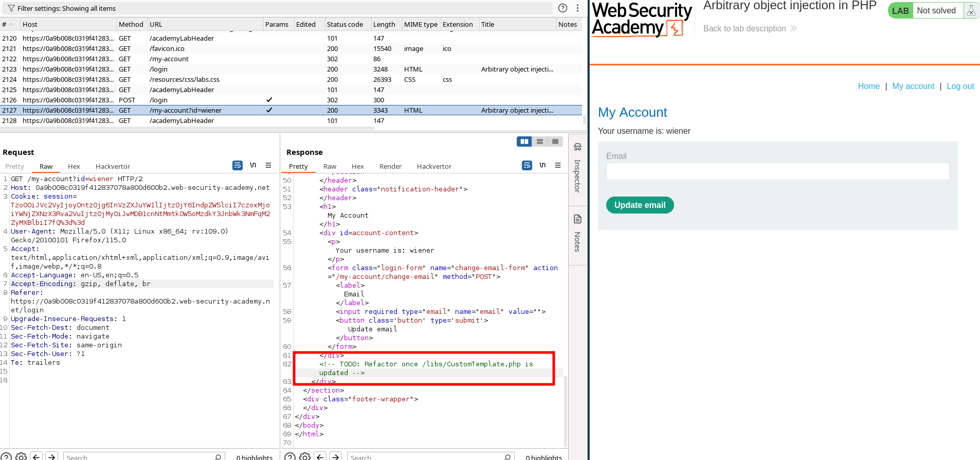Click Back to lab description link
The image size is (980, 460).
click(750, 28)
